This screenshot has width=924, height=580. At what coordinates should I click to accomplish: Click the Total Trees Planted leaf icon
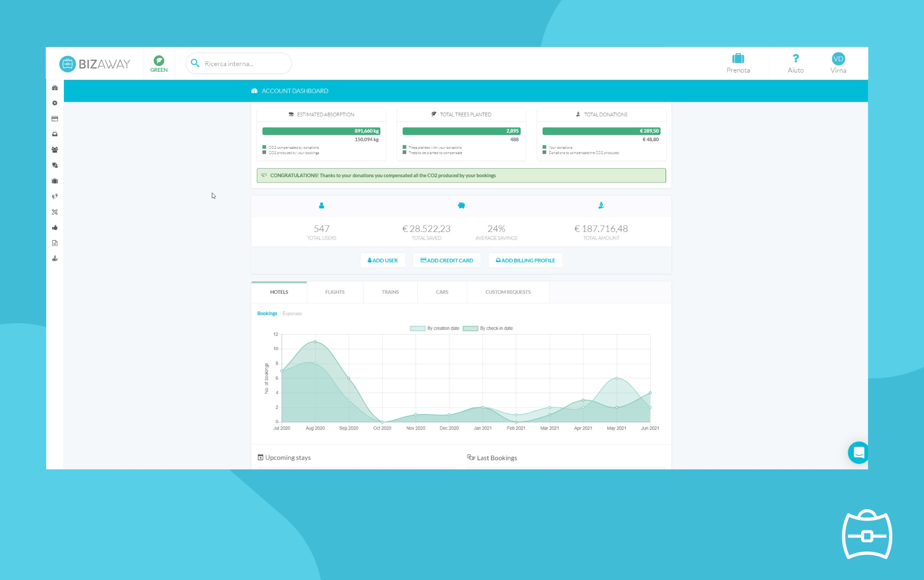[434, 114]
